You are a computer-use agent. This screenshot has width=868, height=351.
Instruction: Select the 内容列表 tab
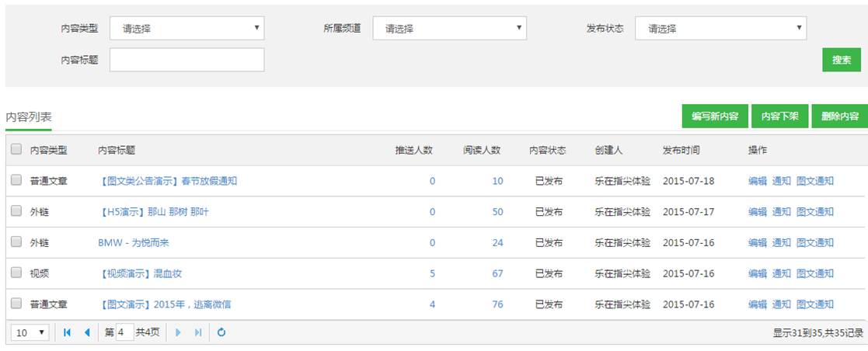tap(29, 117)
